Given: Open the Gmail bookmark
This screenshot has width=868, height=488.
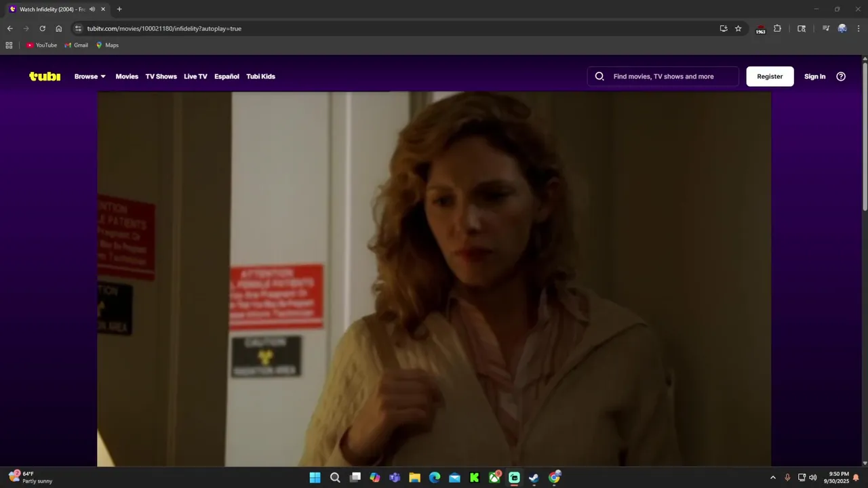Looking at the screenshot, I should coord(77,45).
